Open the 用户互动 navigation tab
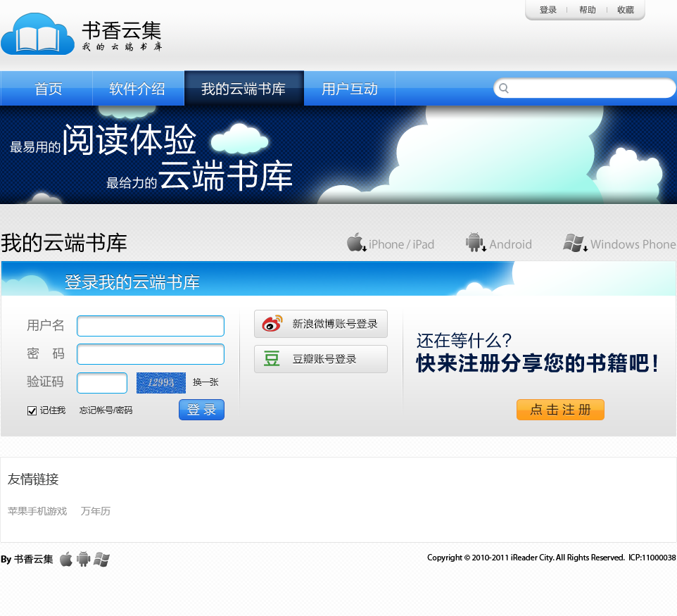This screenshot has width=677, height=616. click(350, 89)
